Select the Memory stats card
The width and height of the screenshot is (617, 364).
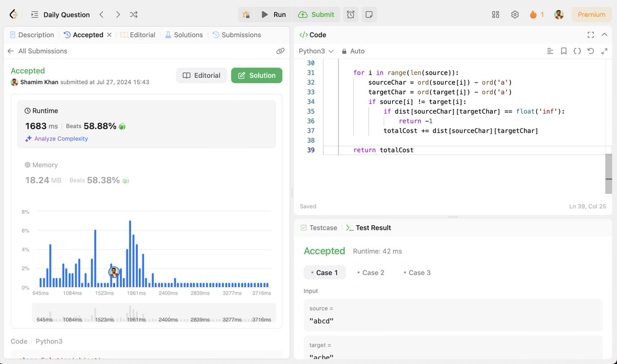click(x=147, y=173)
